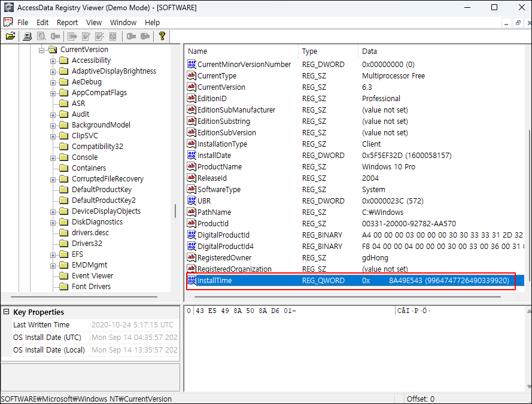
Task: Click the Last Written Time value
Action: tap(135, 324)
